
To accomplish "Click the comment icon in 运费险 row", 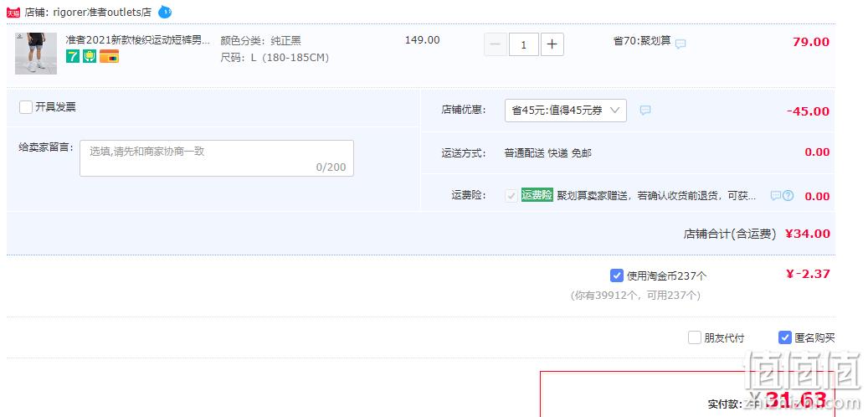I will click(x=776, y=195).
